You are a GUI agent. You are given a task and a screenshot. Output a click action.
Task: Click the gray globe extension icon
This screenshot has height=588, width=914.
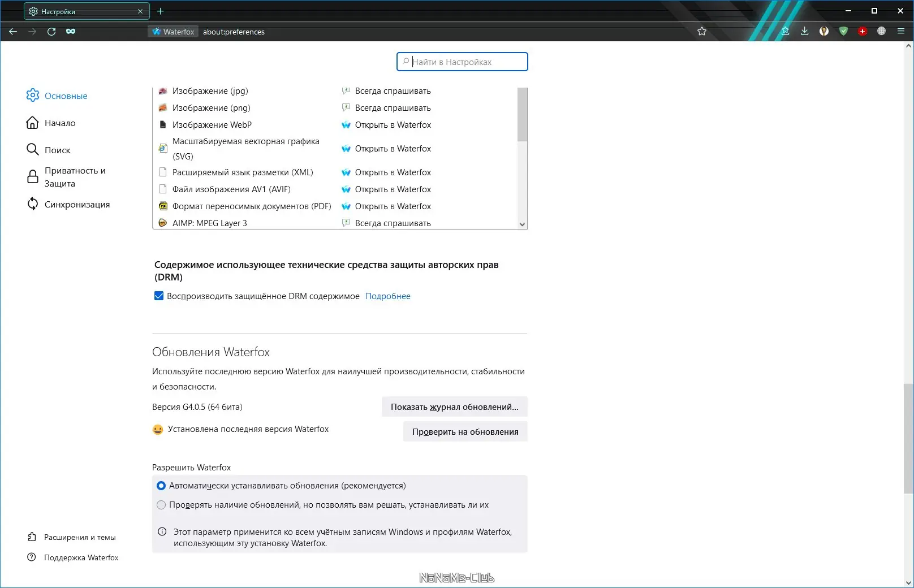pyautogui.click(x=881, y=32)
